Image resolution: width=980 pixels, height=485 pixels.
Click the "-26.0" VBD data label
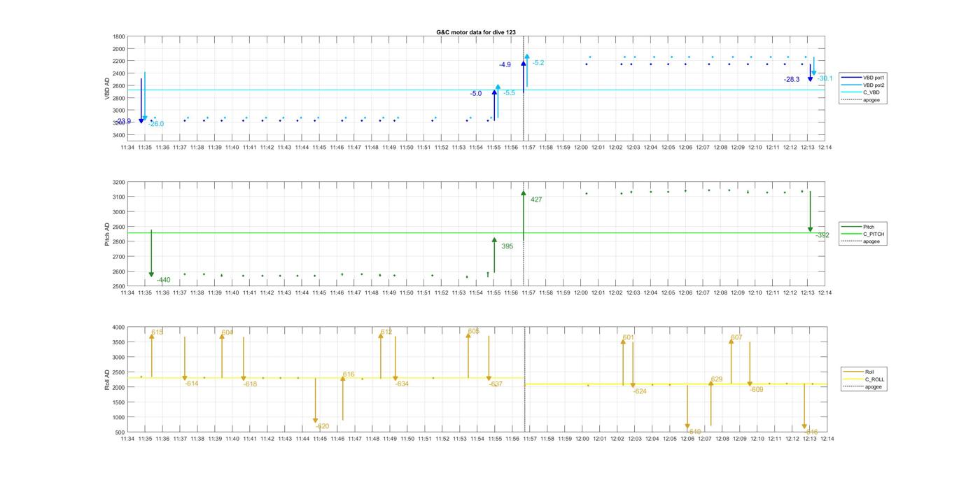tap(156, 124)
